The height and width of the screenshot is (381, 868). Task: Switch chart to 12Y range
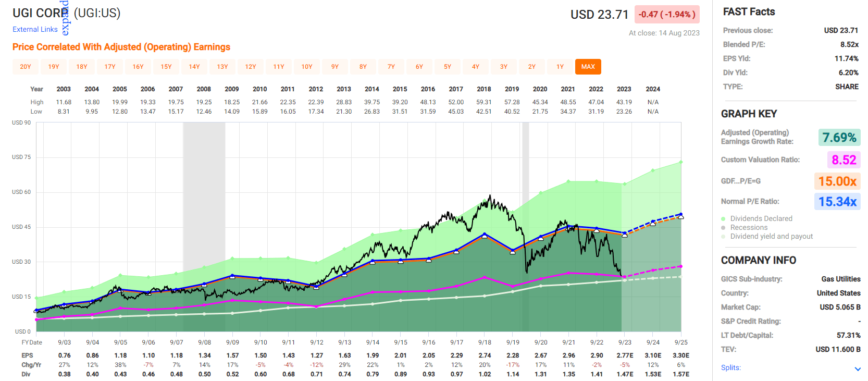(251, 67)
